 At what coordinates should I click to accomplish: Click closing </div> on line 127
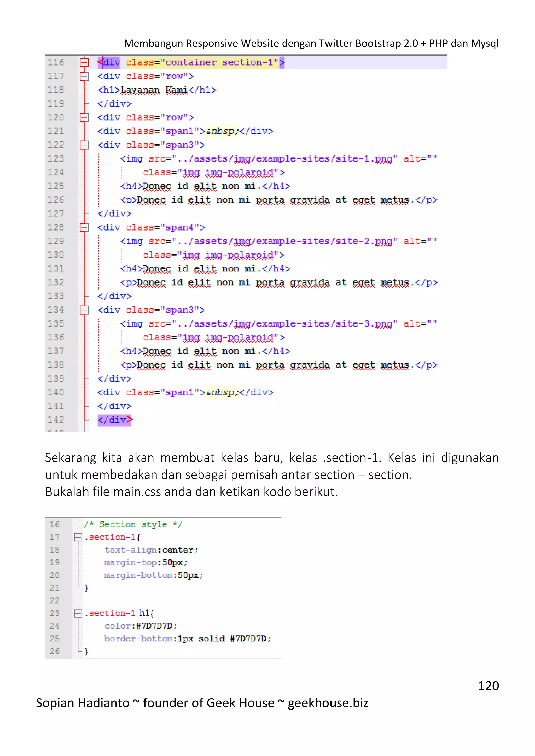point(114,214)
